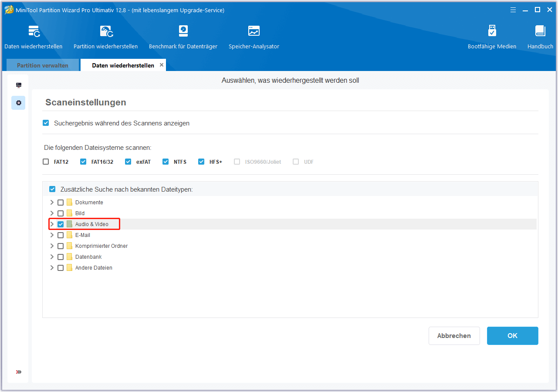558x392 pixels.
Task: Select the Daten wiederherstellen tab
Action: (x=123, y=65)
